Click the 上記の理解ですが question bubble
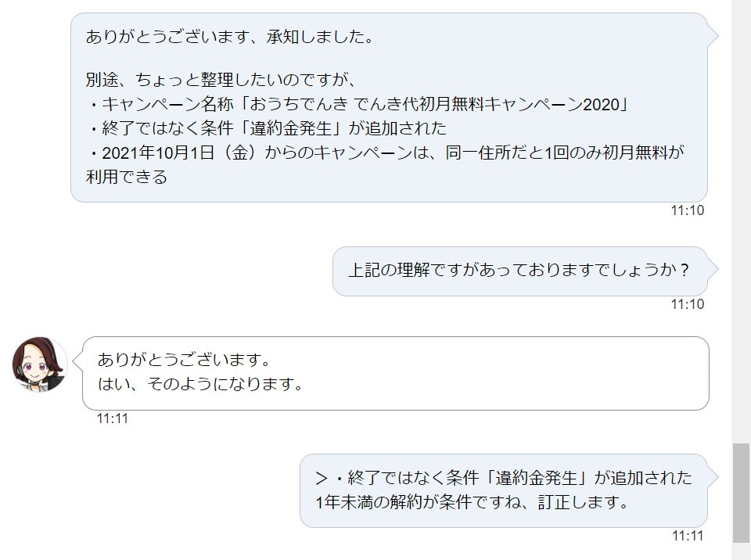 click(x=519, y=271)
